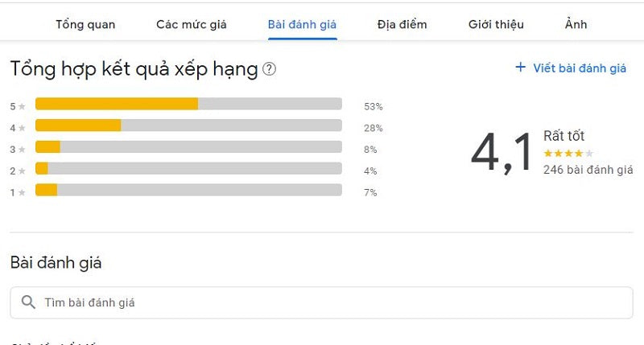Click the magnifying glass search icon

coord(28,302)
